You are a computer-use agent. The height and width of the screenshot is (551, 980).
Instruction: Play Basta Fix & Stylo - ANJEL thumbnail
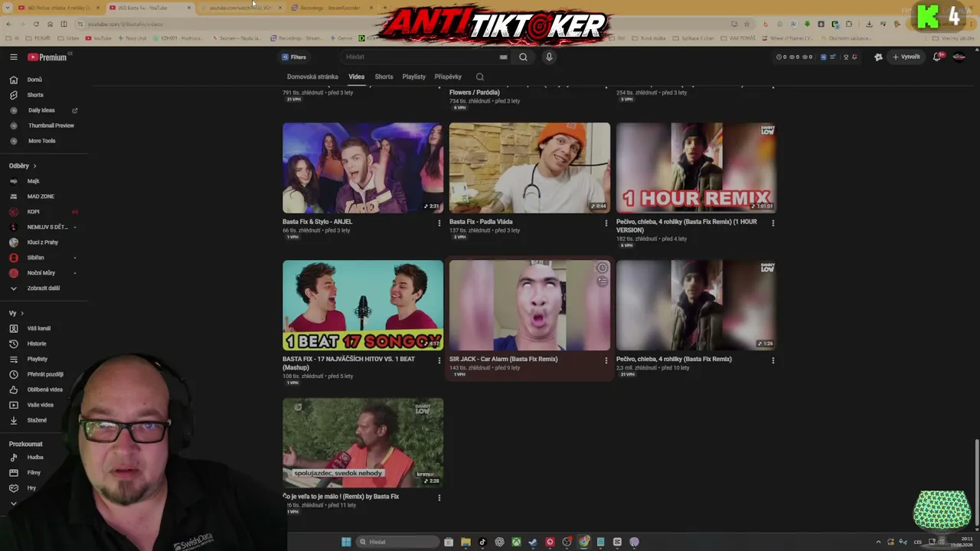pyautogui.click(x=363, y=168)
